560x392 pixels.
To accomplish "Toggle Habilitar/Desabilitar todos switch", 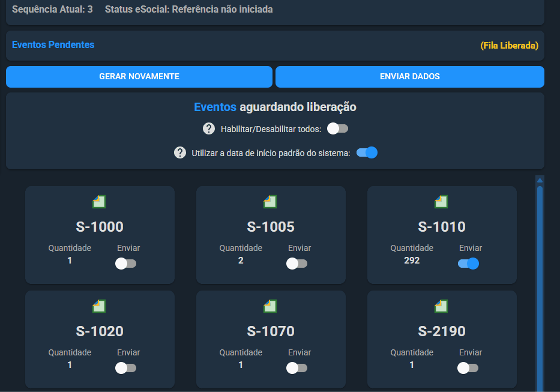I will tap(337, 128).
